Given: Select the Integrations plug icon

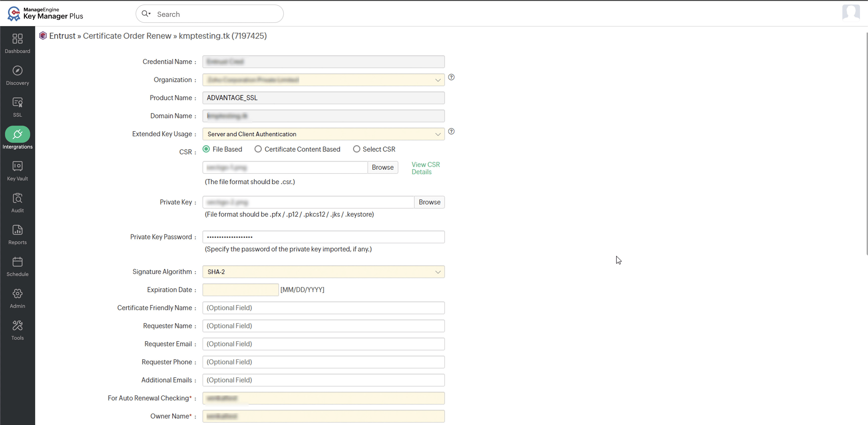Looking at the screenshot, I should point(18,134).
